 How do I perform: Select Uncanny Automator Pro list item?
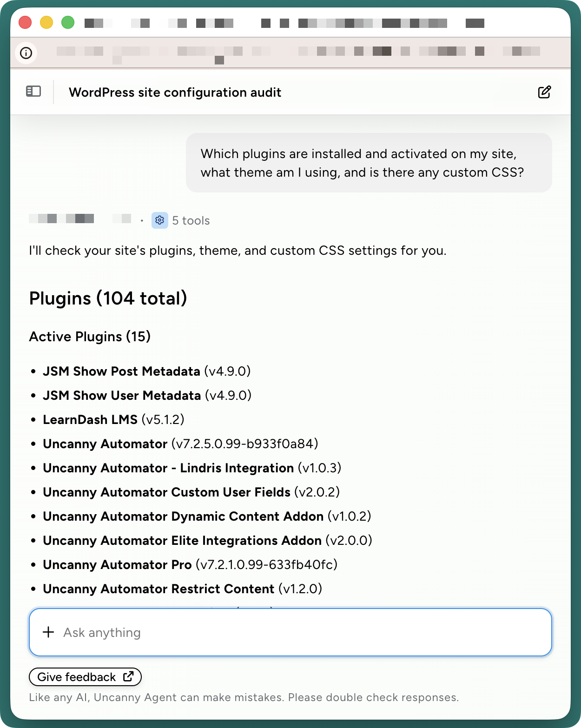(190, 565)
